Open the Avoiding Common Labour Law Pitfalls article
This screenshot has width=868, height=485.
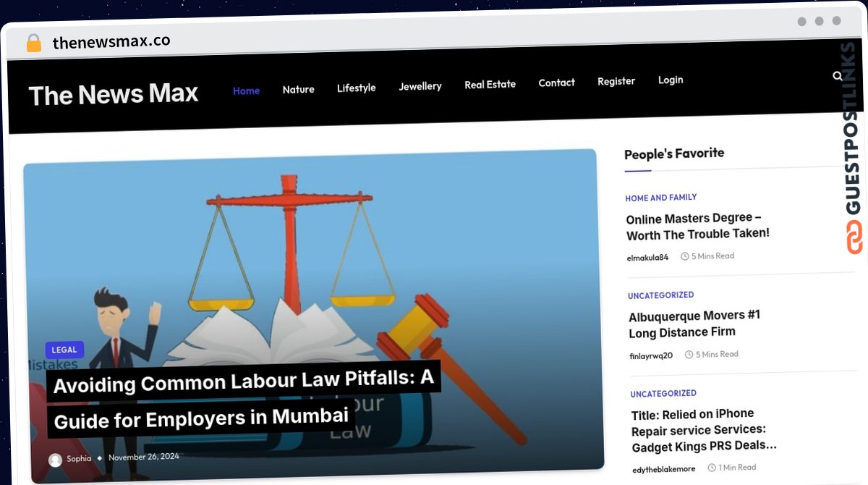coord(242,400)
